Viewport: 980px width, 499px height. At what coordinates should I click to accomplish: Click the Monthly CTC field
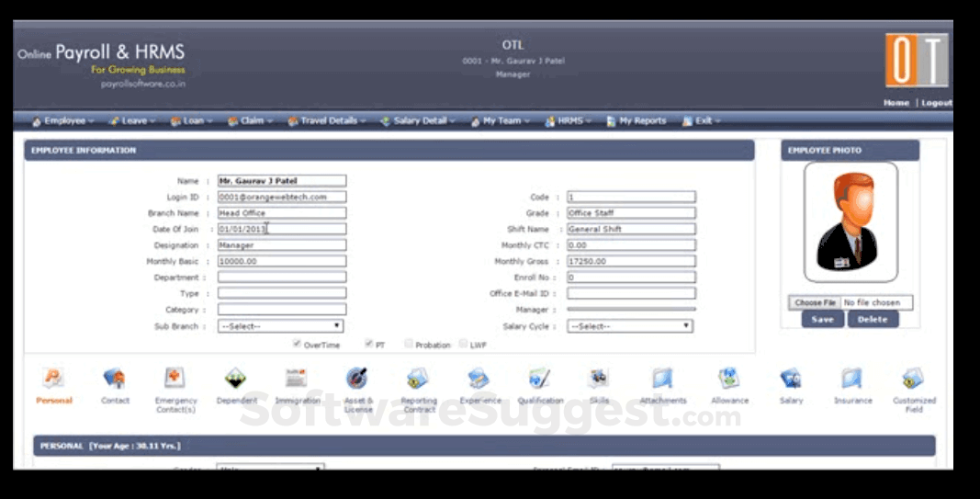pos(631,245)
